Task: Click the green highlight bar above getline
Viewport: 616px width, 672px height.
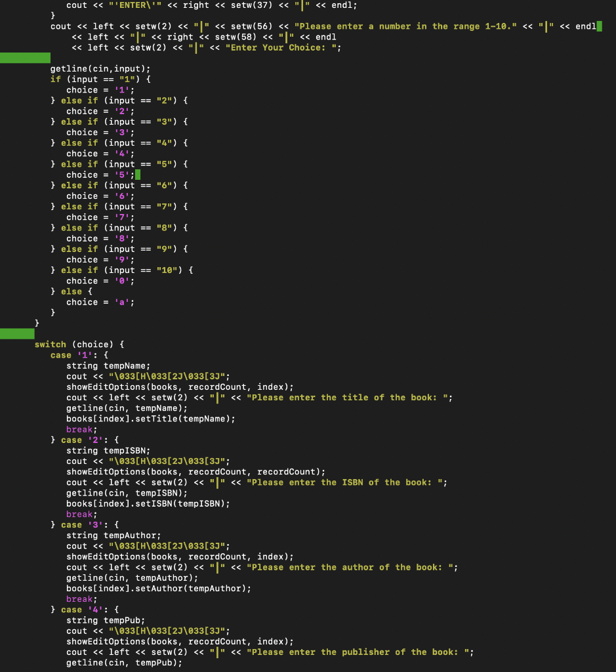Action: 25,58
